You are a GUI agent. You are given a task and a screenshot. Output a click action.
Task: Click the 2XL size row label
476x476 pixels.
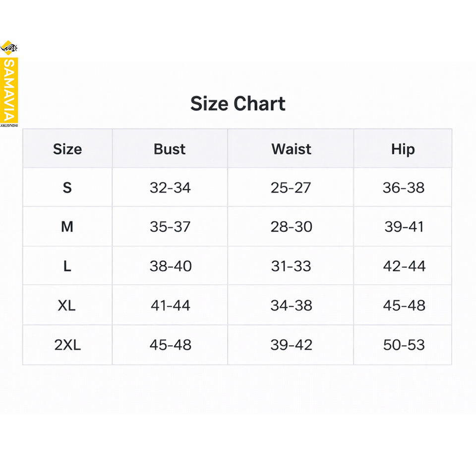coord(67,345)
